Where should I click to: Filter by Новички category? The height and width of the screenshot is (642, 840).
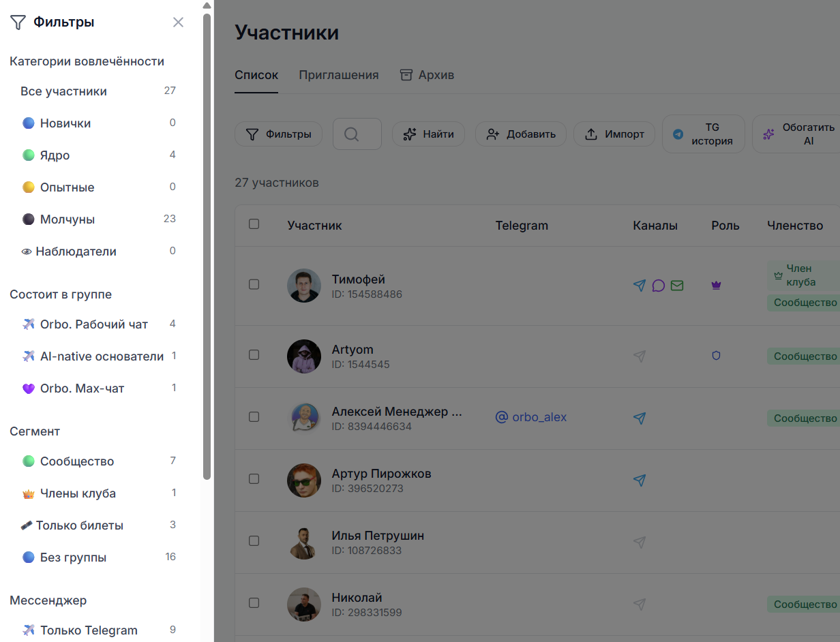(98, 123)
